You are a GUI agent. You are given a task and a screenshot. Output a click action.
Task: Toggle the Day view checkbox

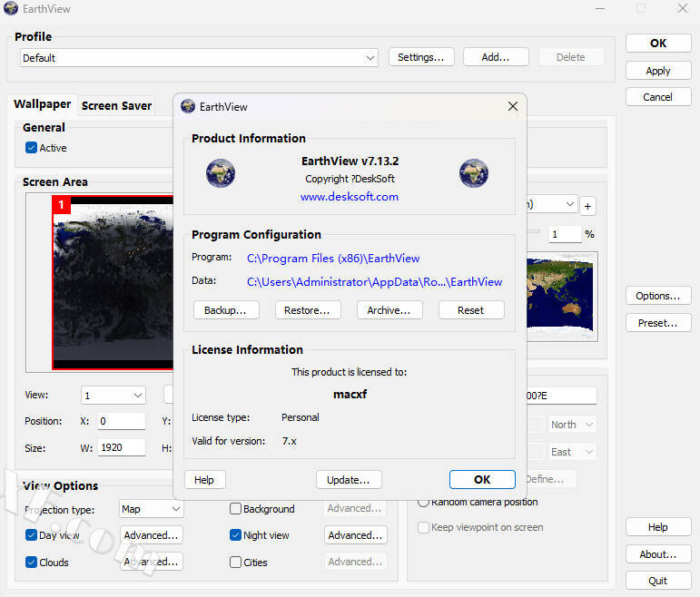point(31,535)
